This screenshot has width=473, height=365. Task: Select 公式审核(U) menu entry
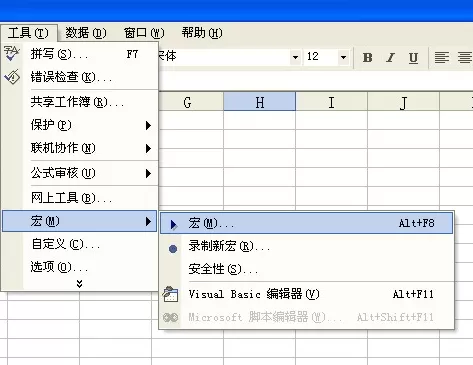79,173
